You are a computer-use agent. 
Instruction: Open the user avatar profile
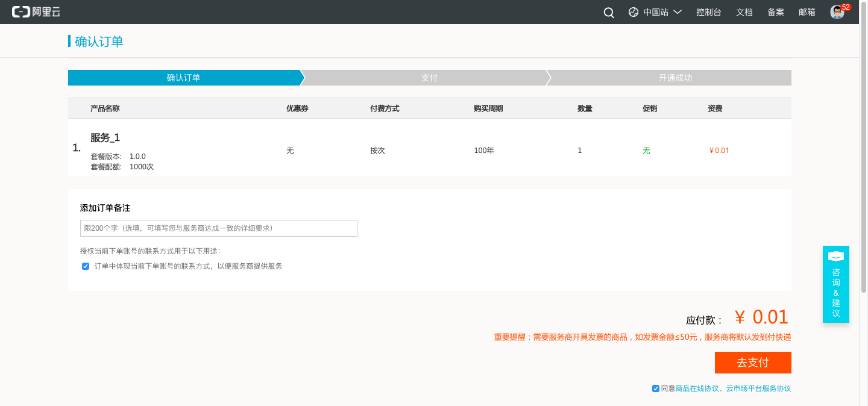[836, 13]
